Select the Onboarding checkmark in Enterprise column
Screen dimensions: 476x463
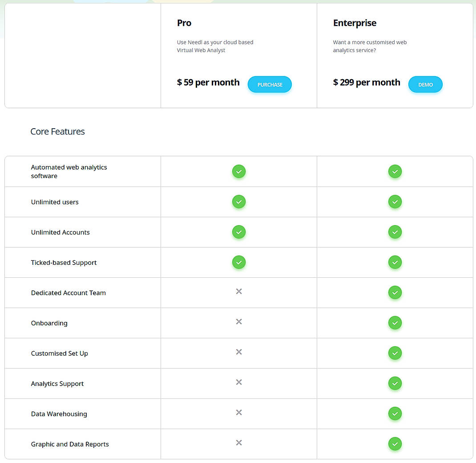tap(395, 323)
